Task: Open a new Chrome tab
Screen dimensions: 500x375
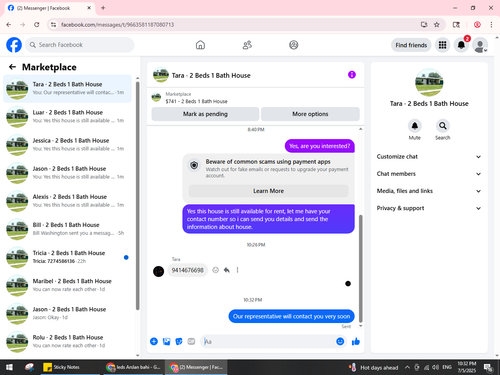Action: click(x=103, y=8)
